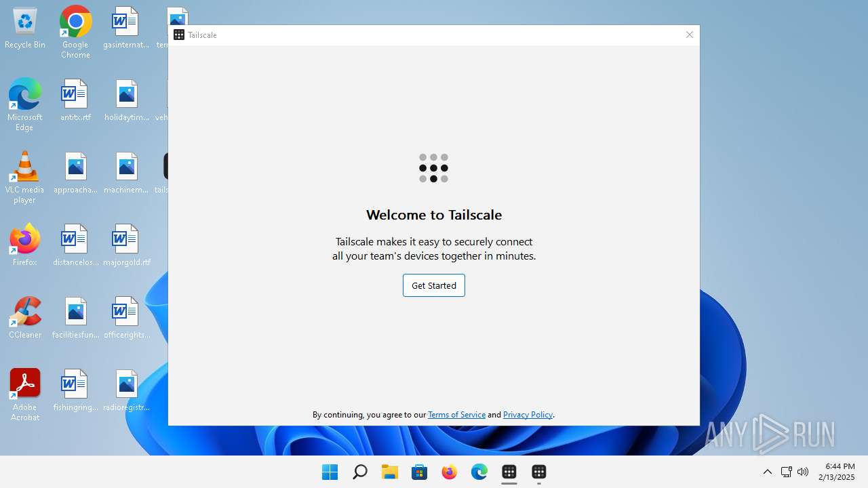Select fishingring... Word file on desktop
The height and width of the screenshot is (488, 868).
click(75, 390)
